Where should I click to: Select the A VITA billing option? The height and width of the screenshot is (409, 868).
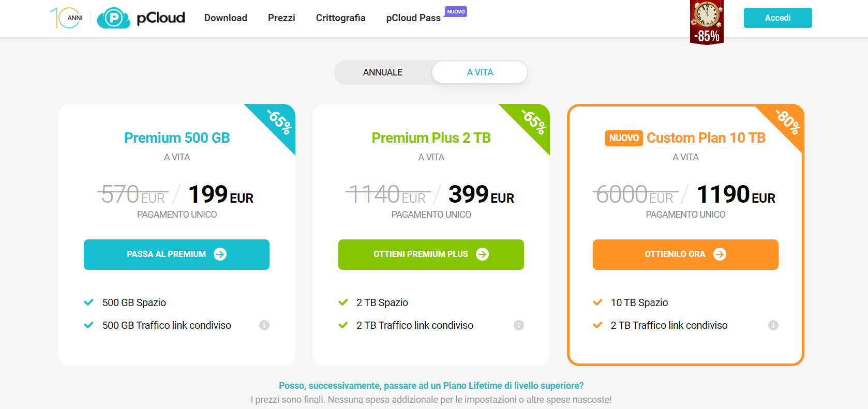(x=480, y=72)
